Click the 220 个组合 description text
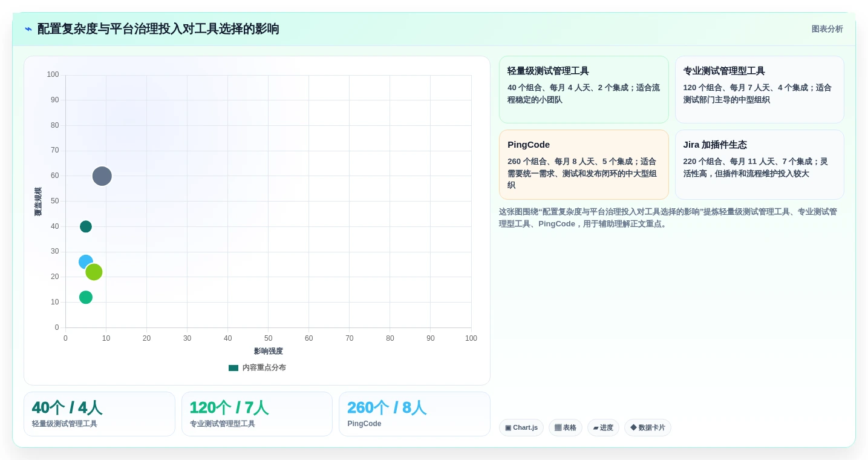Viewport: 868px width, 460px height. (755, 168)
